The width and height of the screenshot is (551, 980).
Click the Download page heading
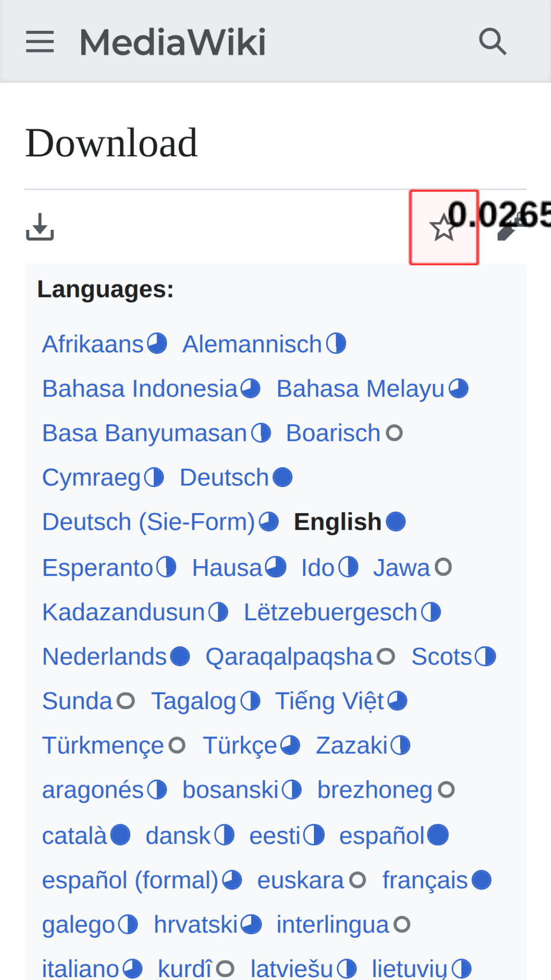point(111,143)
